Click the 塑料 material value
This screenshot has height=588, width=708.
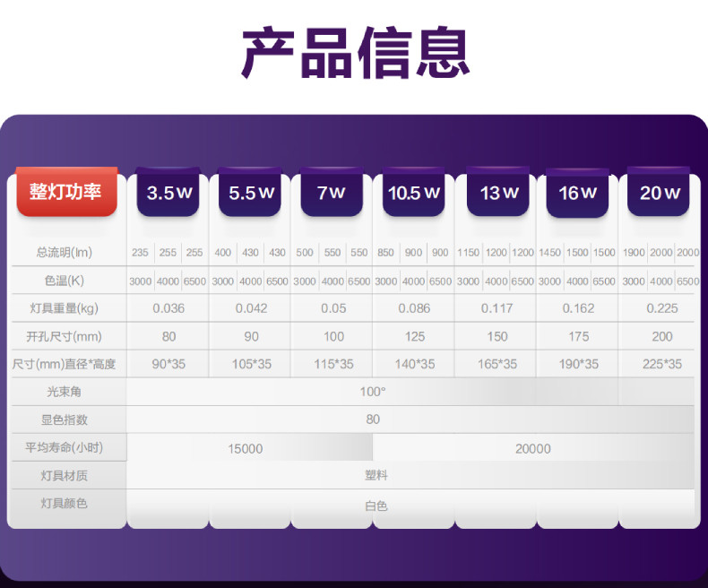[x=376, y=475]
